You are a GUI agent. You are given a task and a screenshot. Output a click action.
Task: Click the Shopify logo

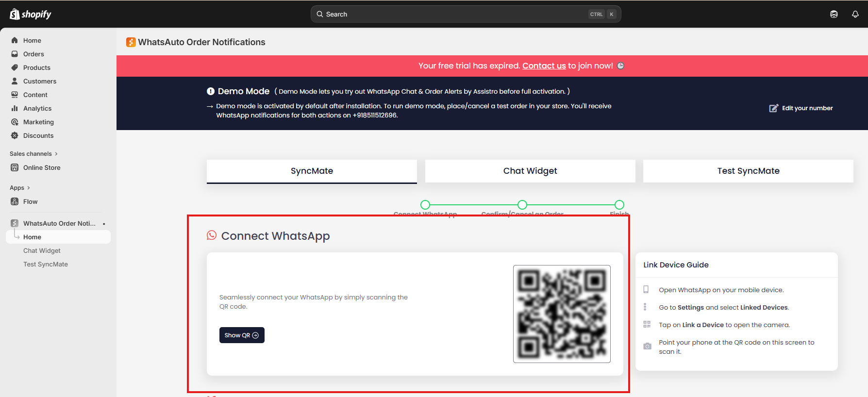click(30, 14)
